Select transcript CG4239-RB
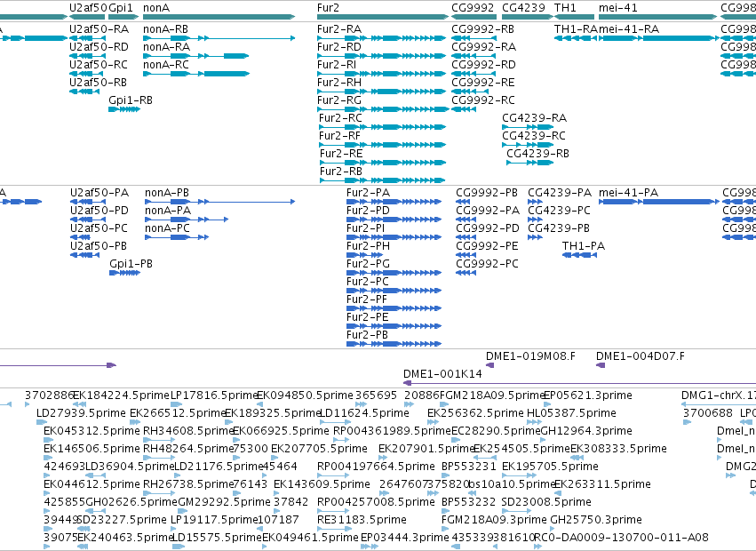This screenshot has width=756, height=551. coord(529,163)
